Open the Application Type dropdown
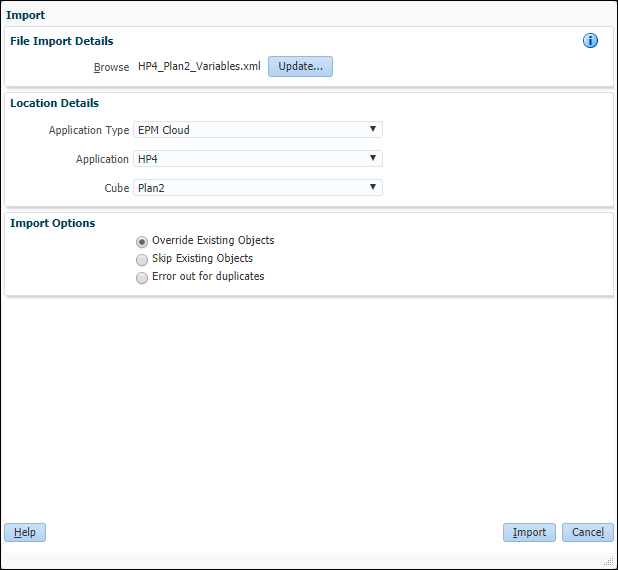The height and width of the screenshot is (570, 618). pyautogui.click(x=258, y=130)
